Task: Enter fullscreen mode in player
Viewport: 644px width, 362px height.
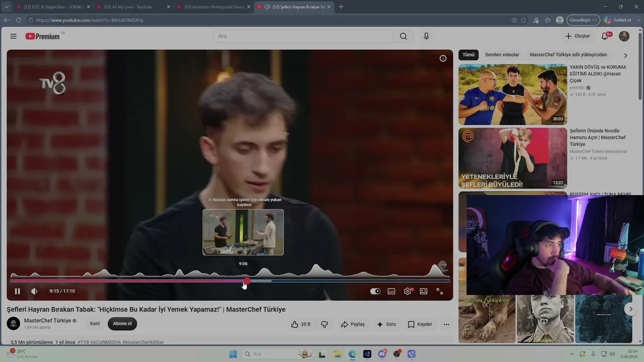Action: click(440, 291)
